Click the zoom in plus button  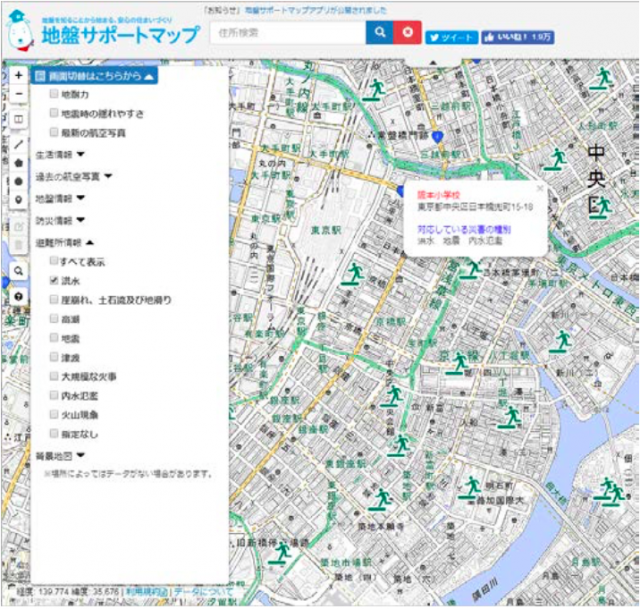(18, 76)
